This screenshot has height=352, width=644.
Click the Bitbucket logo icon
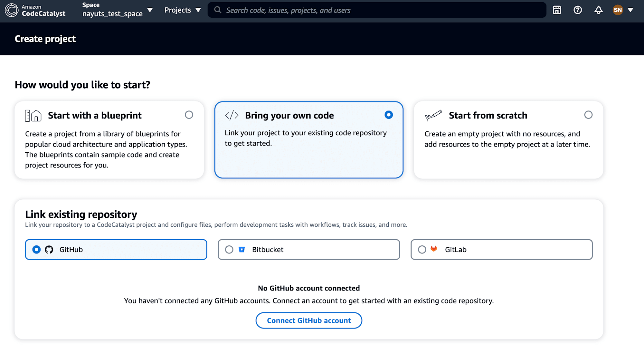(242, 249)
